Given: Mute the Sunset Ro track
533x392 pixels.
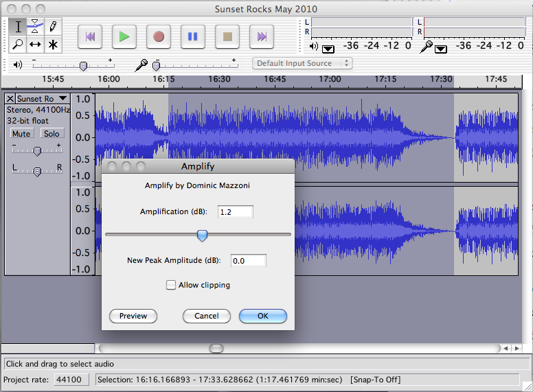Looking at the screenshot, I should pos(21,133).
